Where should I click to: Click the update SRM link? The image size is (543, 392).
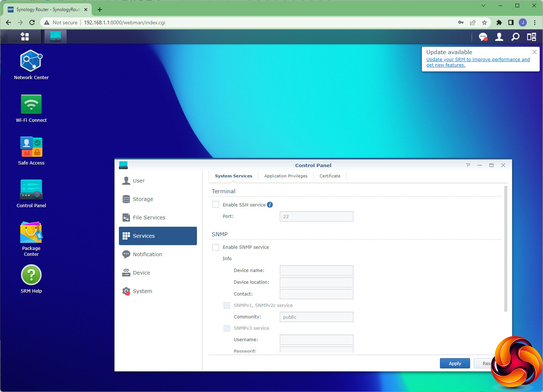click(x=478, y=62)
